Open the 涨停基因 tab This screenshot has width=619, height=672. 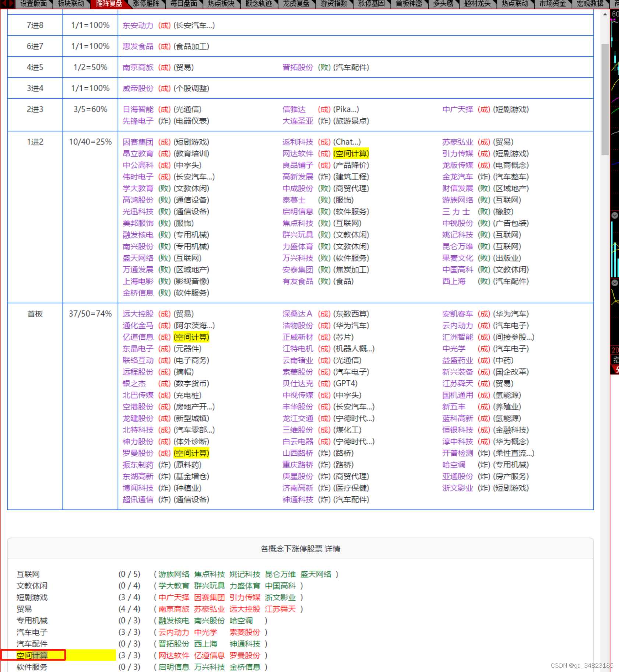click(x=371, y=4)
